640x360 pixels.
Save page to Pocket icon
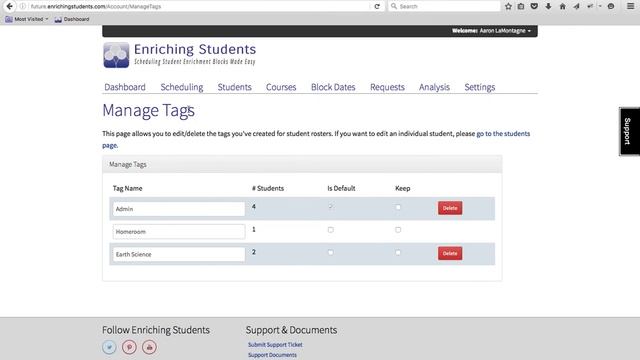[x=534, y=6]
